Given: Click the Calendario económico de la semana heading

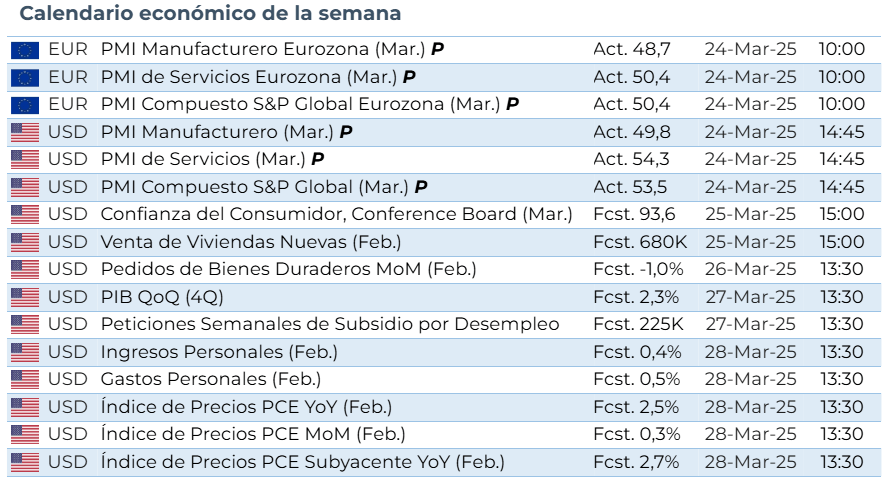Looking at the screenshot, I should [210, 14].
